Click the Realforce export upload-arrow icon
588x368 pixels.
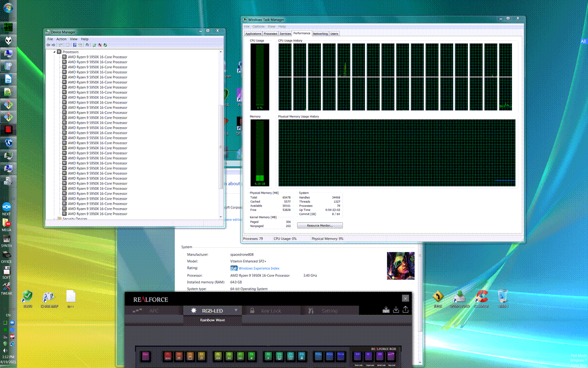[x=405, y=309]
